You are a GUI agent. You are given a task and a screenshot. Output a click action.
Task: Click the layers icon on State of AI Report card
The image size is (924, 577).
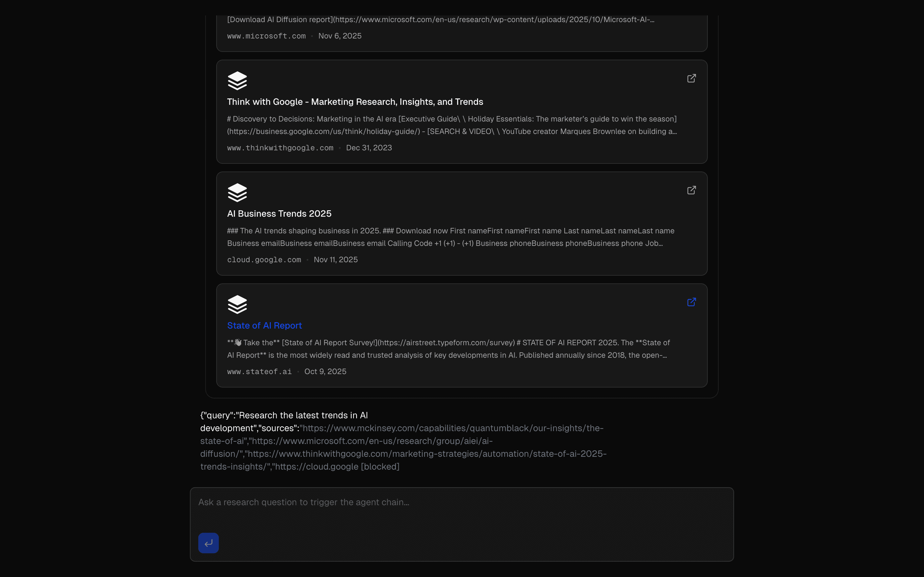tap(237, 304)
